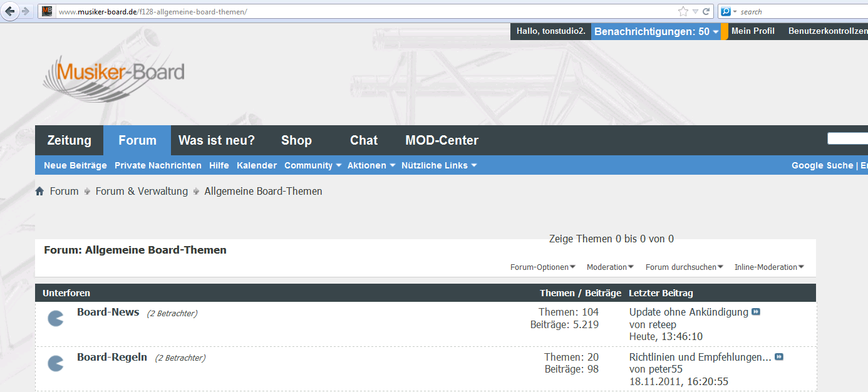Click the Hallo, tonstudio2. greeting
The image size is (868, 392).
[551, 31]
